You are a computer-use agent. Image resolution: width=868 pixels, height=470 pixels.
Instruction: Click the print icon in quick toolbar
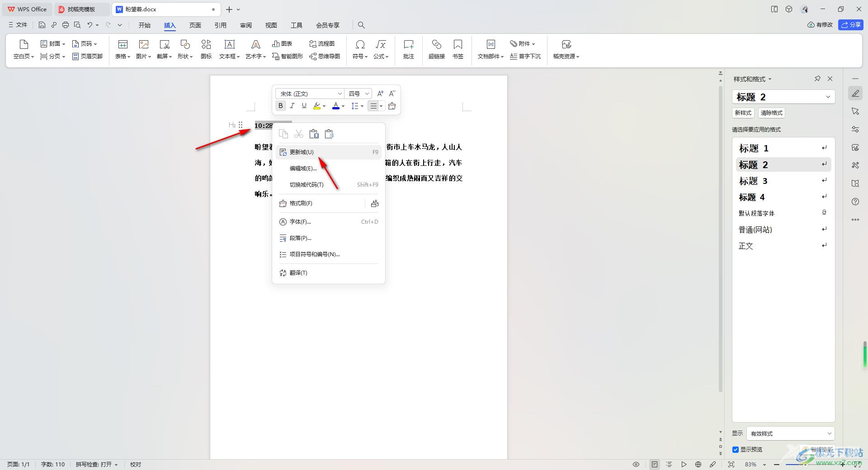pos(66,25)
